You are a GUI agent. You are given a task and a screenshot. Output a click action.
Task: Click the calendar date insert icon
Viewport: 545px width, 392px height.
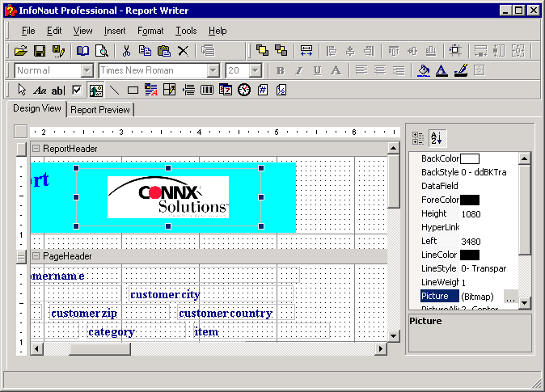click(x=226, y=90)
